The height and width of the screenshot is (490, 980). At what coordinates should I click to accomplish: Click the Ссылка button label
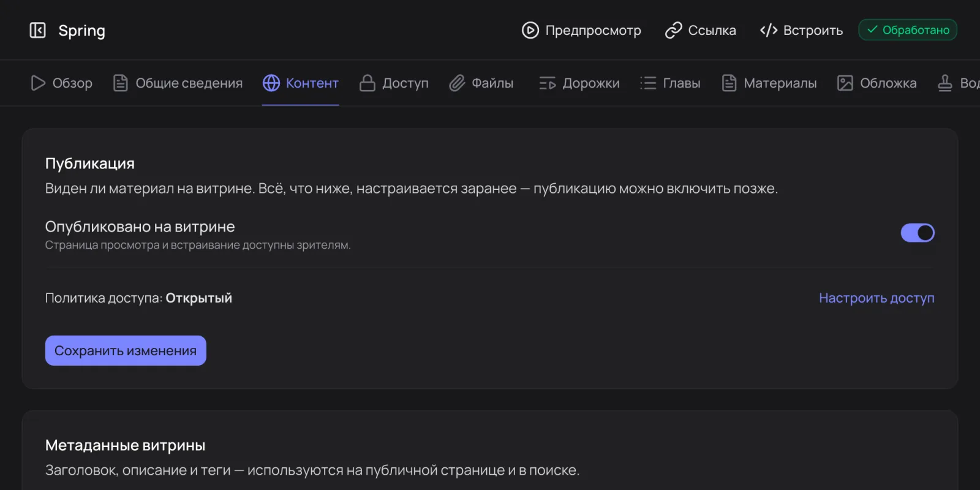pos(712,30)
